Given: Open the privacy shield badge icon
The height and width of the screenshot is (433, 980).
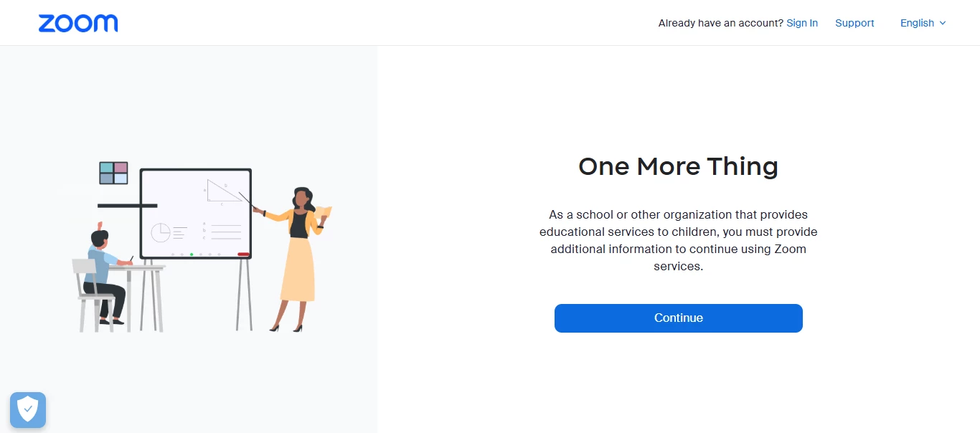Looking at the screenshot, I should coord(28,410).
